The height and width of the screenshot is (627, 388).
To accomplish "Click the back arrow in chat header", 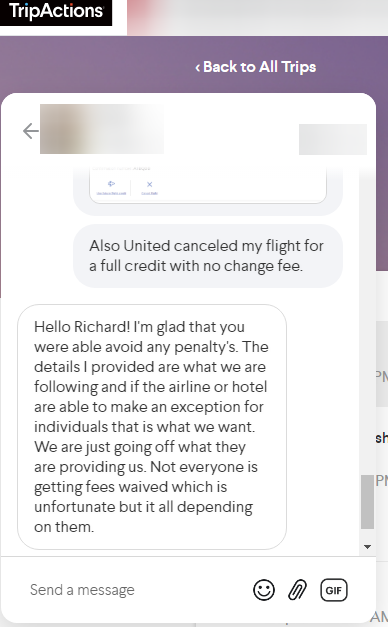I will tap(30, 131).
